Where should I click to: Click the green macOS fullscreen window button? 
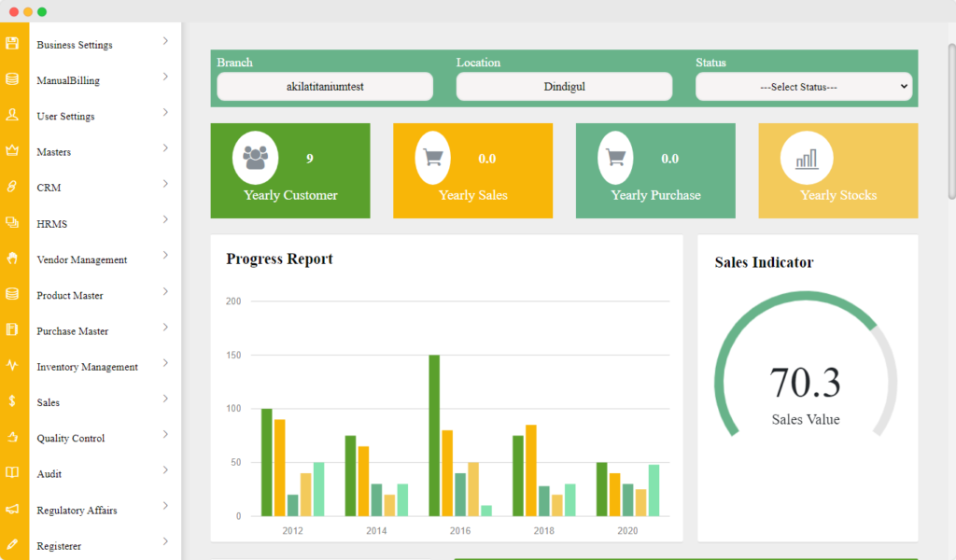tap(42, 11)
